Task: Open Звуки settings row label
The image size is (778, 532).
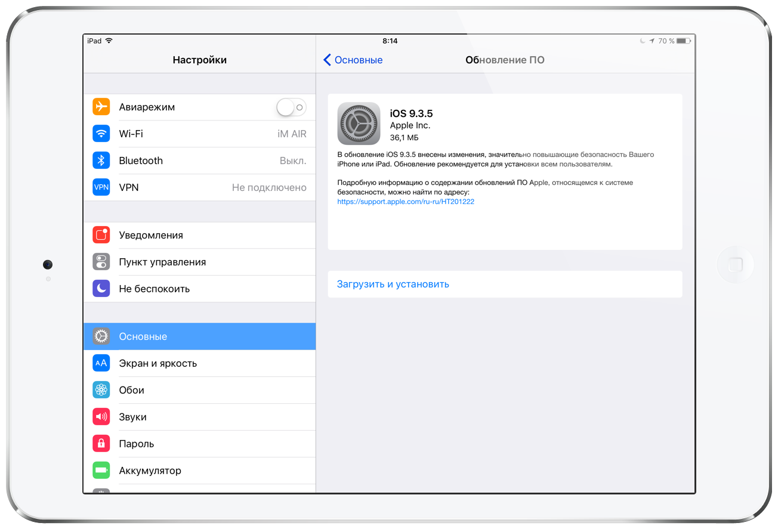Action: coord(132,417)
